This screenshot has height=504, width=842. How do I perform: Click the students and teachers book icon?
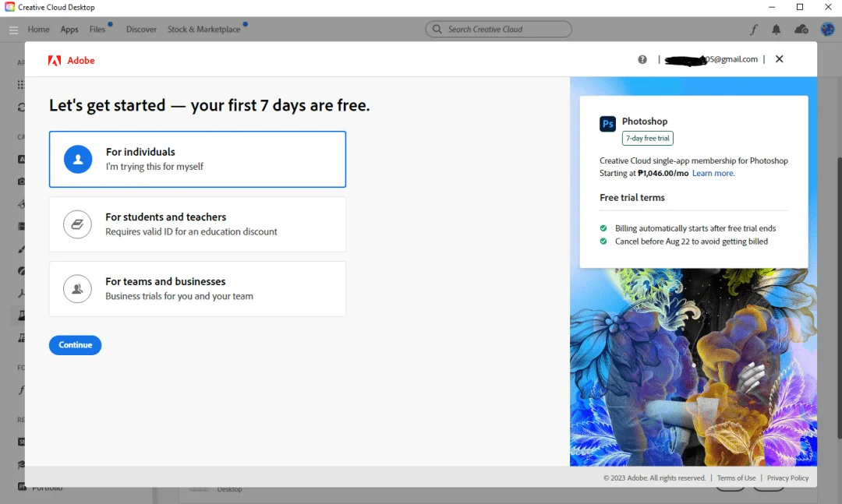(77, 224)
